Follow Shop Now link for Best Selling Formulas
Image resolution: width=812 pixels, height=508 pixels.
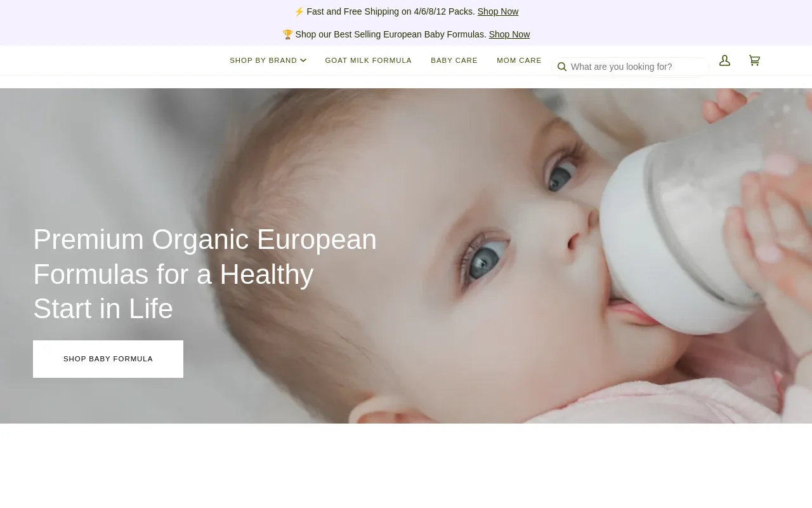click(509, 34)
